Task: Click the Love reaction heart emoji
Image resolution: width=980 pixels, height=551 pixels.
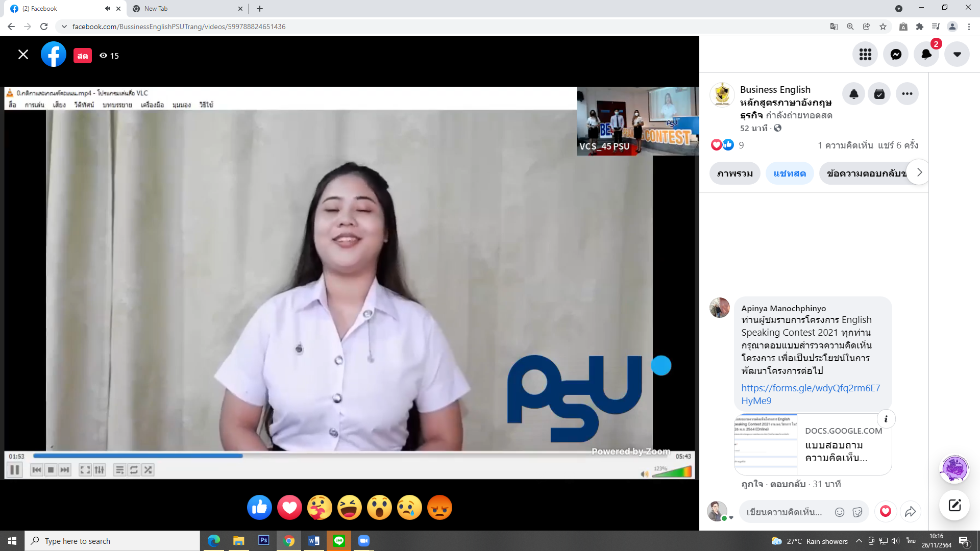Action: [x=289, y=508]
